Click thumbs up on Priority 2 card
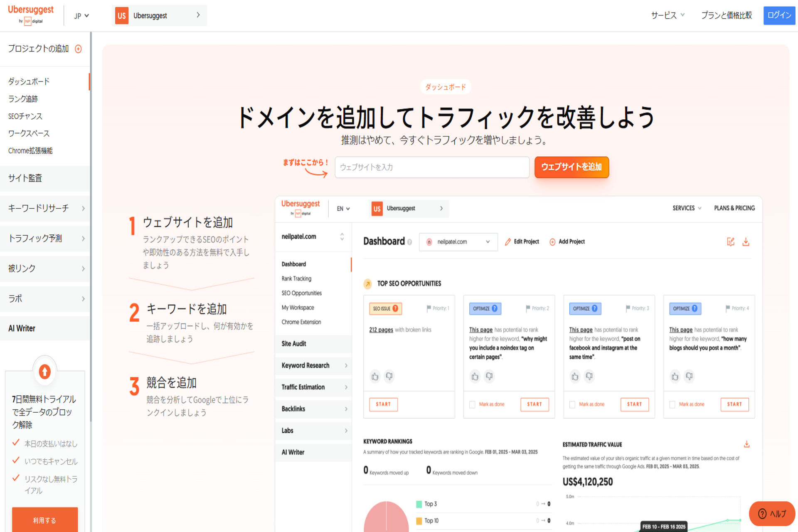Screen dimensions: 798x532 click(x=475, y=377)
